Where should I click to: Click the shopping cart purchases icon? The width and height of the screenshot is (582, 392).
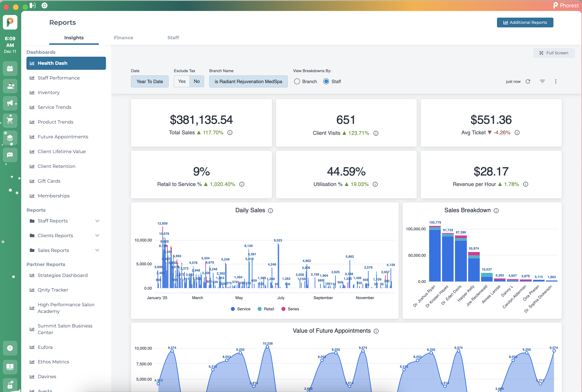coord(10,121)
